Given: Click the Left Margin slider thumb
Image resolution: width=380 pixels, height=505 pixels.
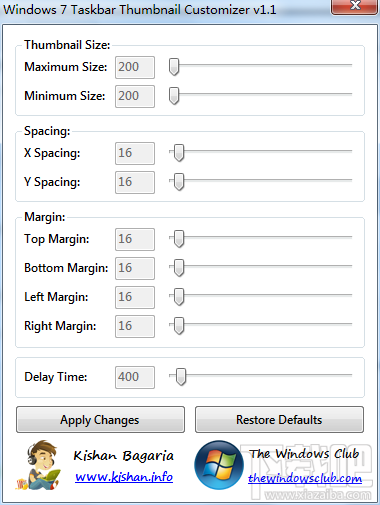Looking at the screenshot, I should (179, 297).
